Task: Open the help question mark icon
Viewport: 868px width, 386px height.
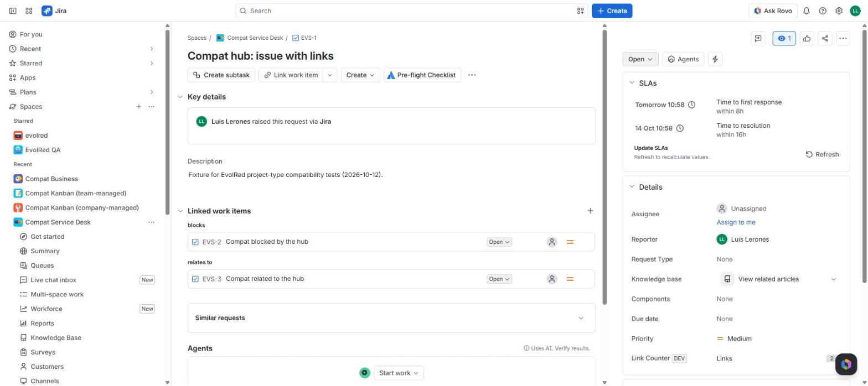Action: pos(823,11)
